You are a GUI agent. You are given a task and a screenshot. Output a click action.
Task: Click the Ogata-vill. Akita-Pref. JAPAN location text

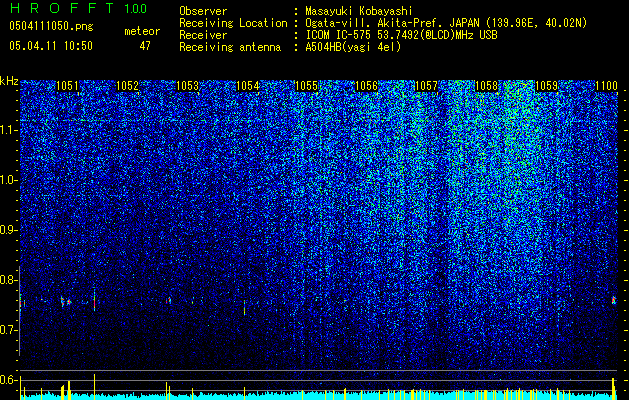click(x=446, y=23)
